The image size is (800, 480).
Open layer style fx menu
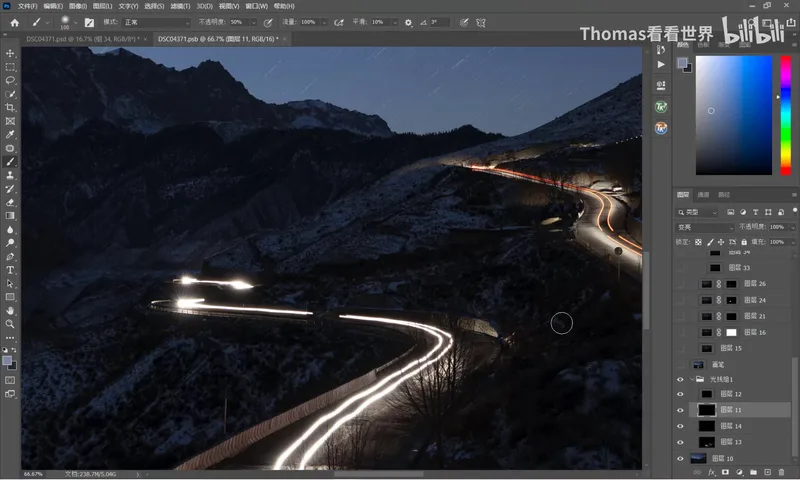711,472
